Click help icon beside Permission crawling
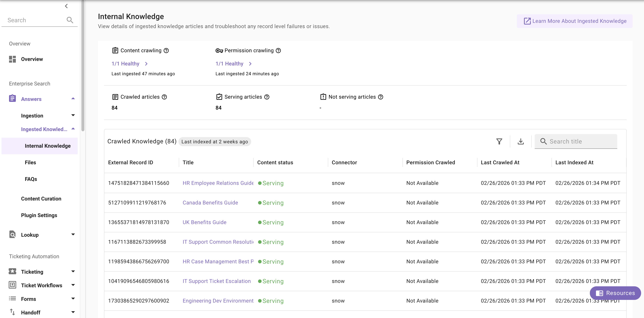Viewport: 644px width, 318px height. [x=278, y=51]
